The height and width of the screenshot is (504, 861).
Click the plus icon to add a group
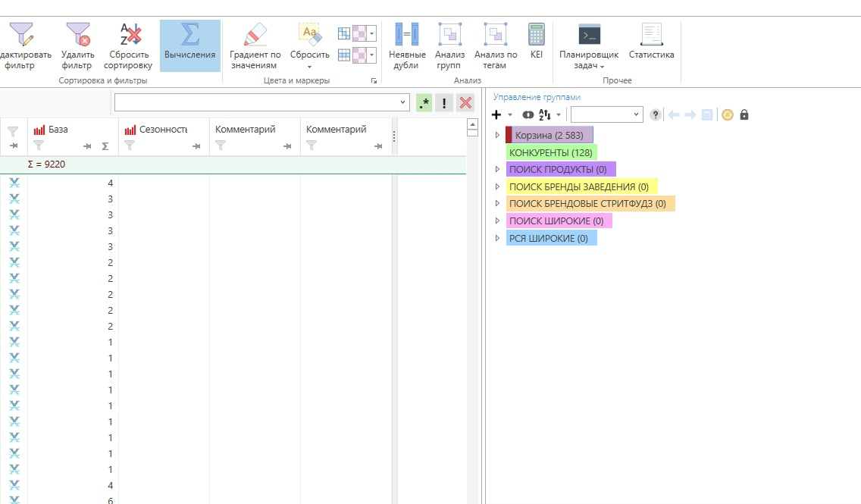(496, 114)
